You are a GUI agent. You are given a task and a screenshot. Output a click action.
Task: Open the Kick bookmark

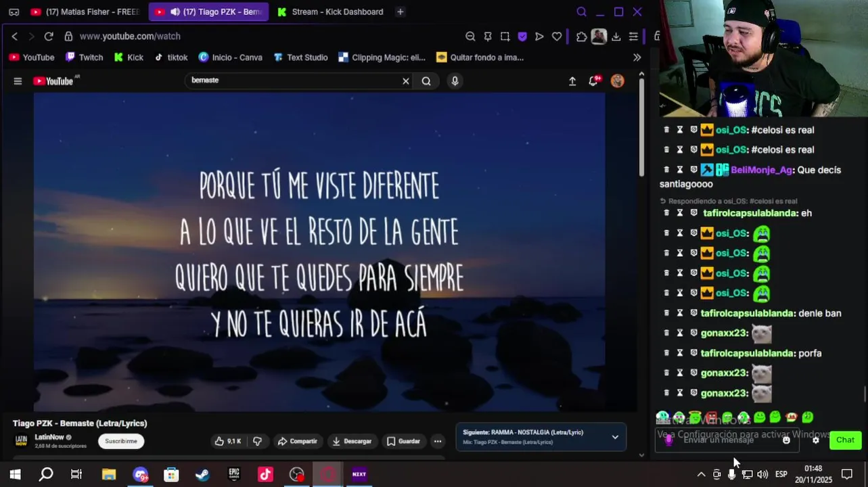[129, 57]
